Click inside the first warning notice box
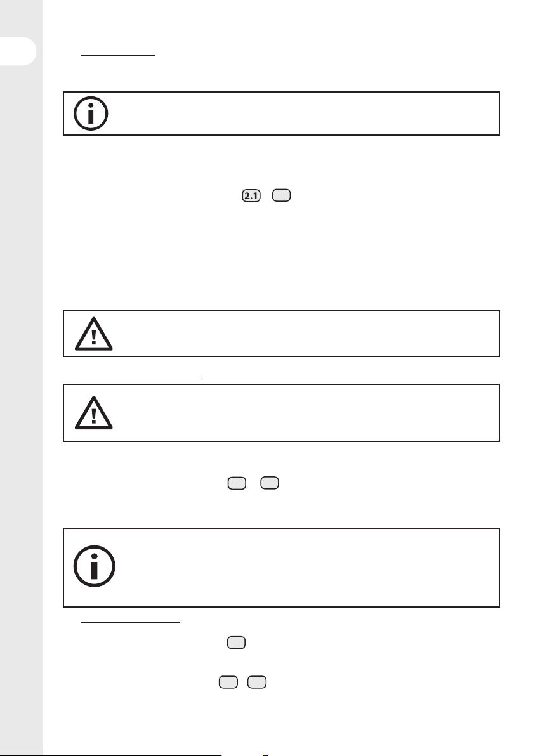Image resolution: width=533 pixels, height=756 pixels. pos(281,334)
